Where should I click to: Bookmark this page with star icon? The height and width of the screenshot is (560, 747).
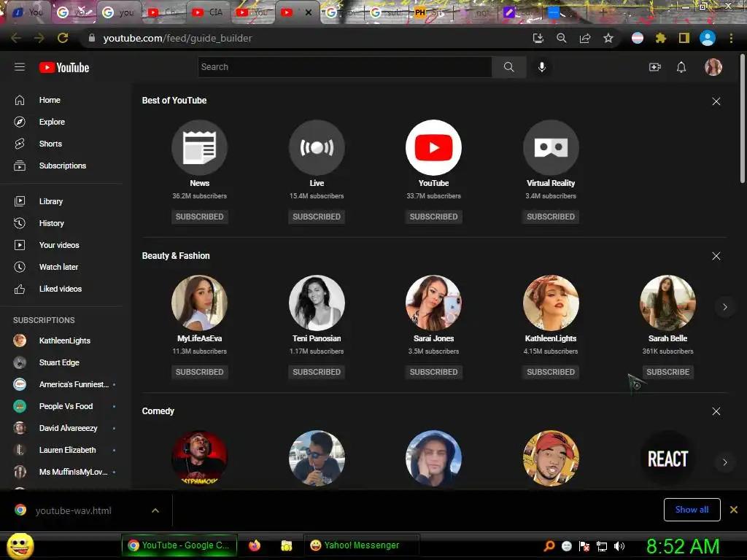coord(608,38)
